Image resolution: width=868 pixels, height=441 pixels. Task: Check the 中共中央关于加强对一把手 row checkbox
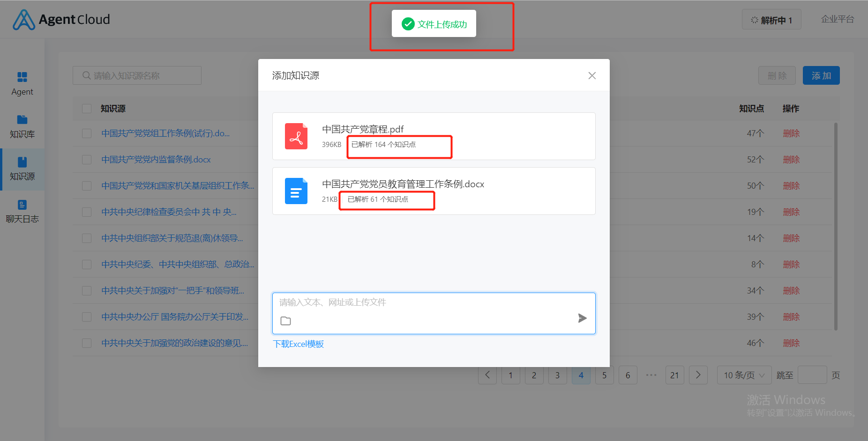click(x=87, y=291)
